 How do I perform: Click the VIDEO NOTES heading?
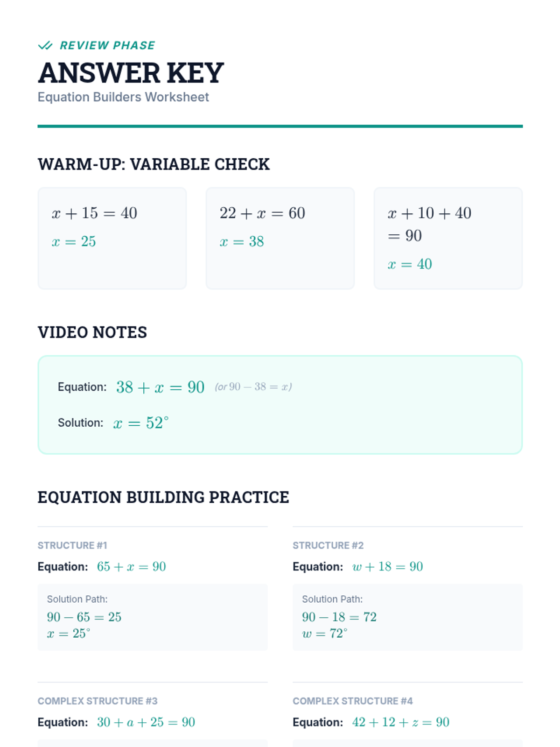tap(92, 332)
